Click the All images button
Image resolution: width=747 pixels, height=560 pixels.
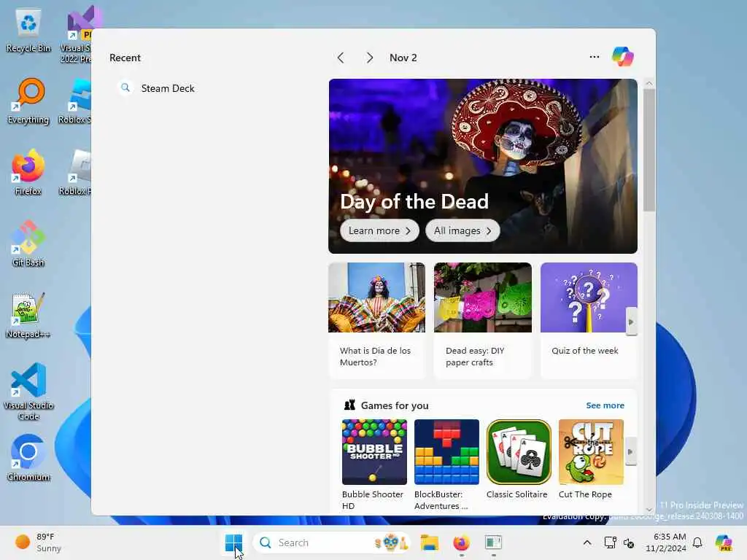462,230
